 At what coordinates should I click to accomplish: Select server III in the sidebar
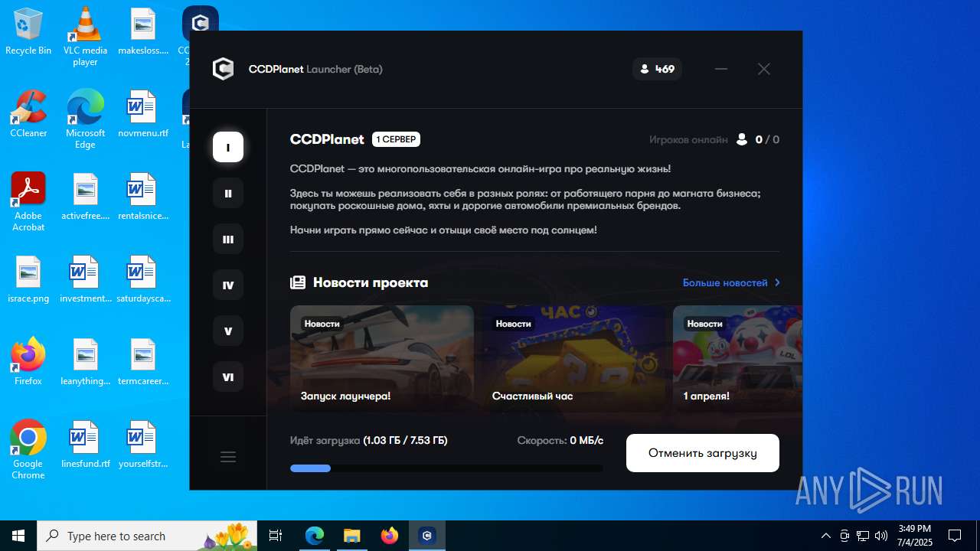tap(228, 239)
